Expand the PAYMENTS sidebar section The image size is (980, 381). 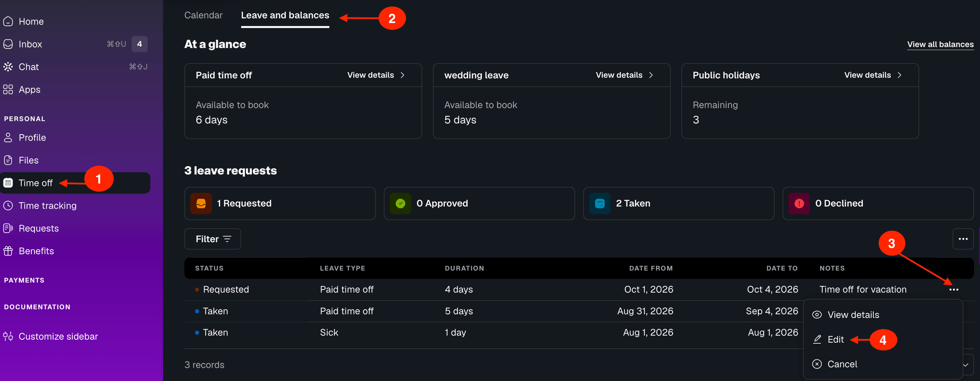point(24,280)
